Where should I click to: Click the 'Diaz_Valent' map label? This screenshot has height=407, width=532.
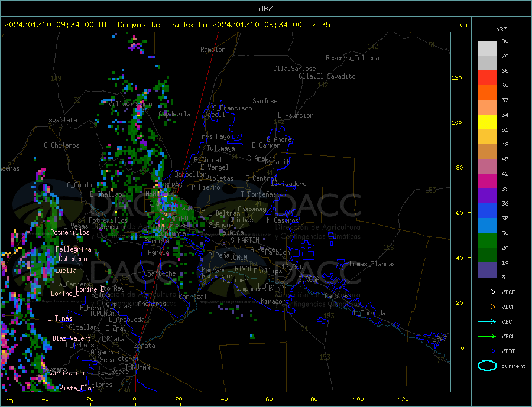click(x=72, y=338)
